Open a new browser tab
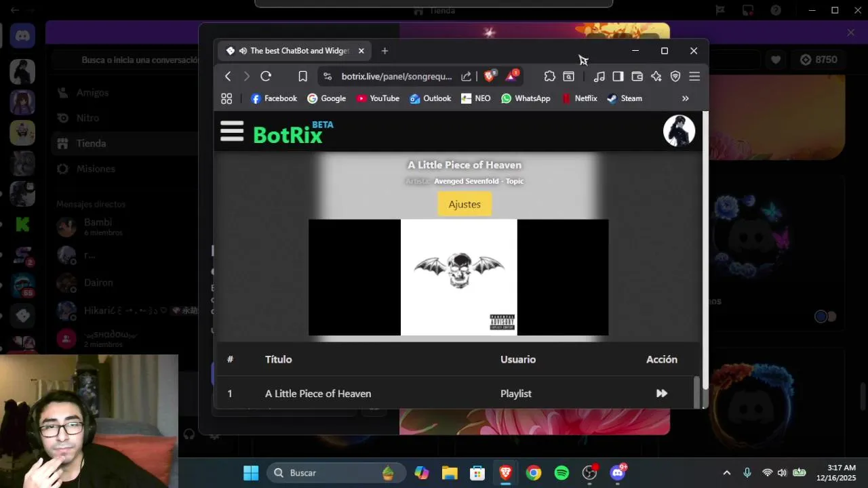Image resolution: width=868 pixels, height=488 pixels. [x=384, y=51]
